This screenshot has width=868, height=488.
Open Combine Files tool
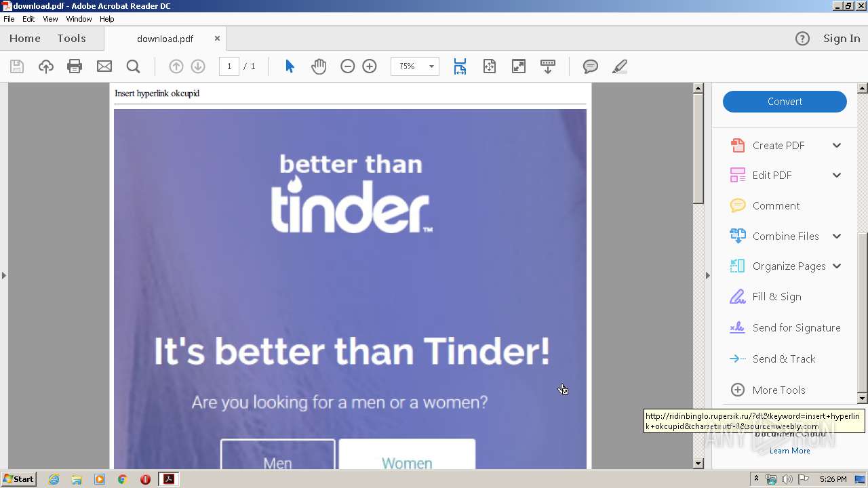pos(785,236)
